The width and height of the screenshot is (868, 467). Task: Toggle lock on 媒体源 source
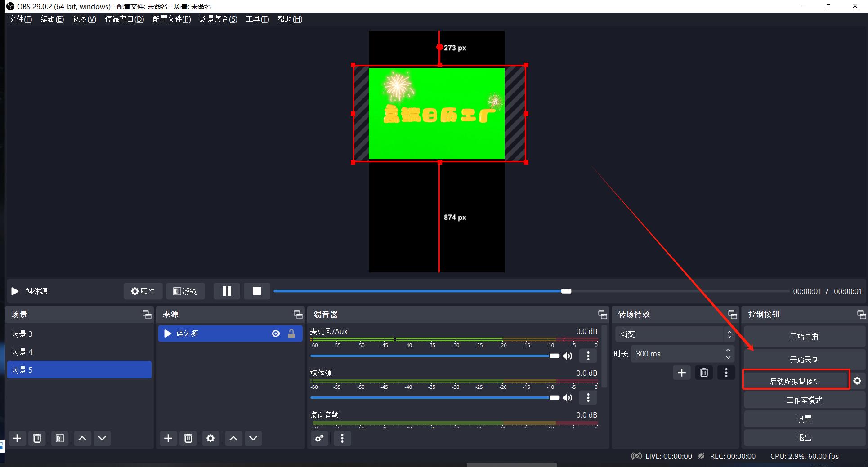291,334
